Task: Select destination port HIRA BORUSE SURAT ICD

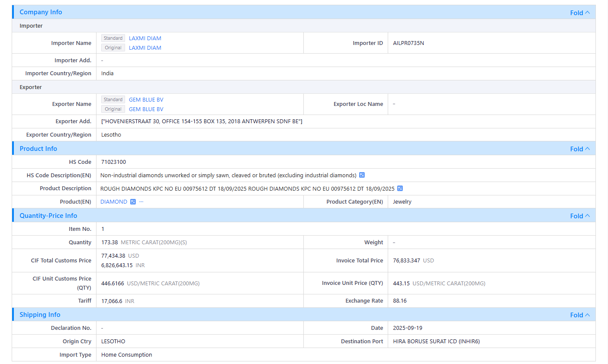Action: tap(436, 342)
